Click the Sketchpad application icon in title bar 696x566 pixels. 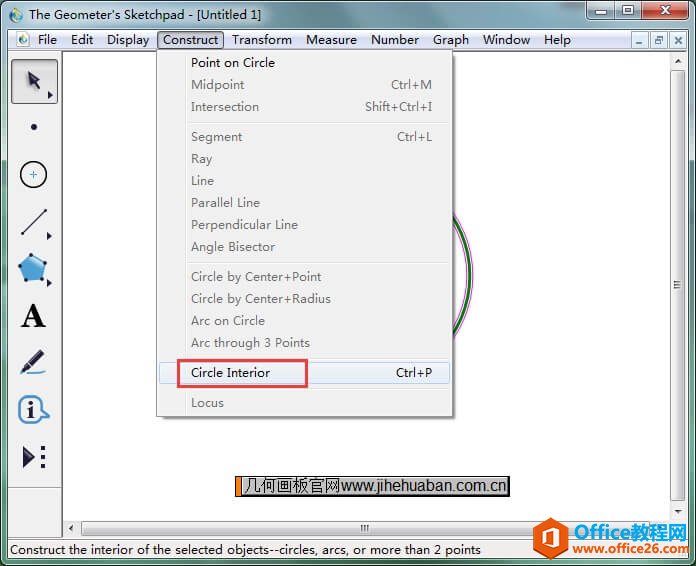16,15
